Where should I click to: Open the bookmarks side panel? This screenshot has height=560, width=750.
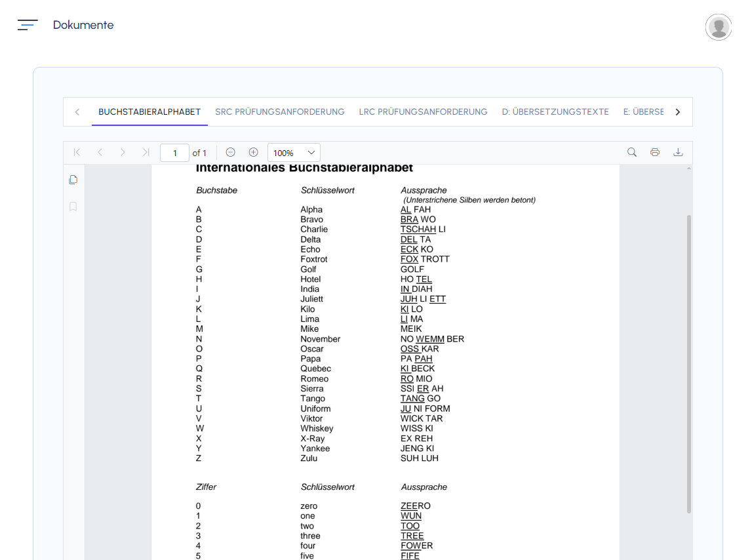[x=73, y=207]
